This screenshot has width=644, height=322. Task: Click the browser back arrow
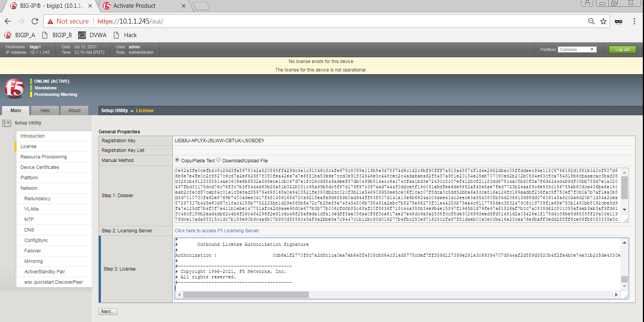pyautogui.click(x=8, y=21)
